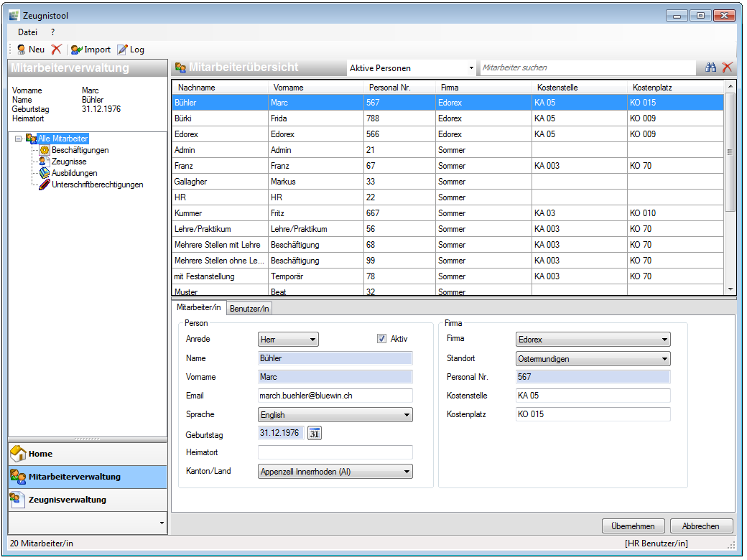Click the Zeugnistool title bar icon
The width and height of the screenshot is (747, 560).
click(14, 16)
